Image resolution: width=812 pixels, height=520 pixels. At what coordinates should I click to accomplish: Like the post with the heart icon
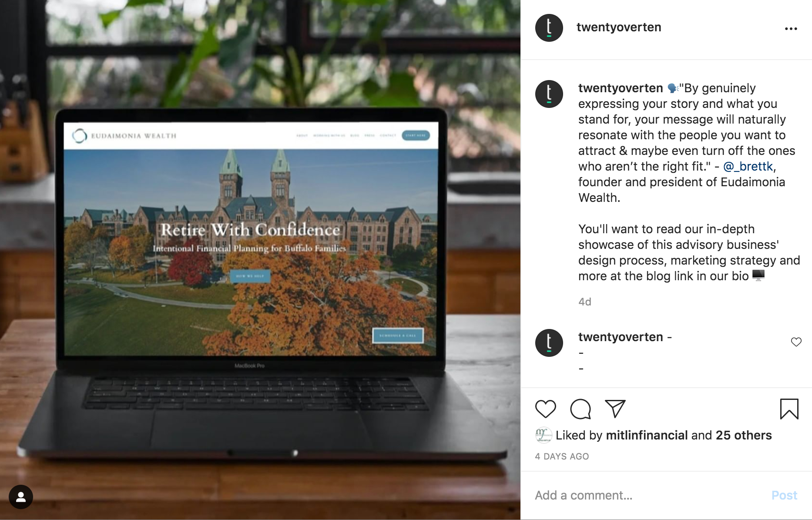(x=545, y=409)
